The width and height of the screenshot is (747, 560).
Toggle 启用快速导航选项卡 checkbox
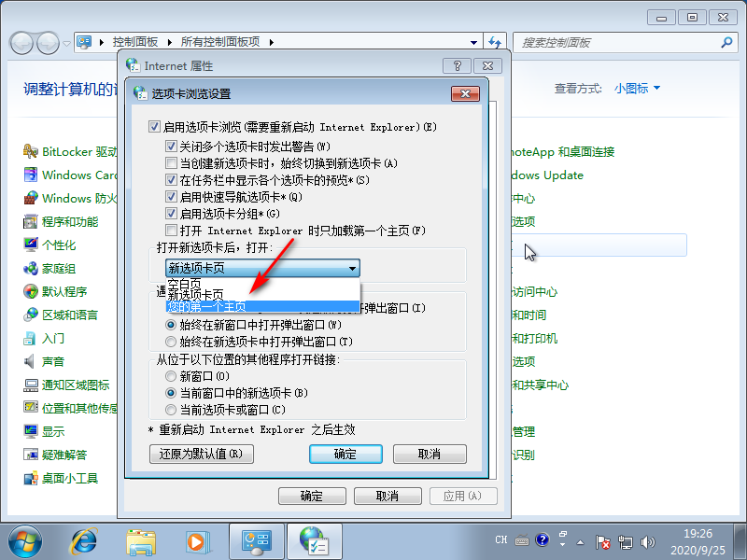171,196
